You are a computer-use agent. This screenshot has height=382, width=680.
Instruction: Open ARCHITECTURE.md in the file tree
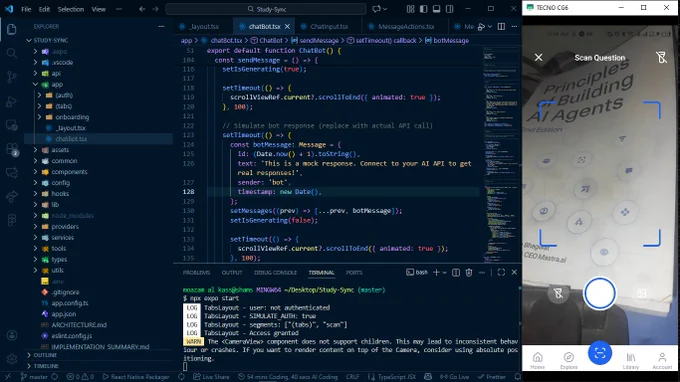pyautogui.click(x=79, y=325)
